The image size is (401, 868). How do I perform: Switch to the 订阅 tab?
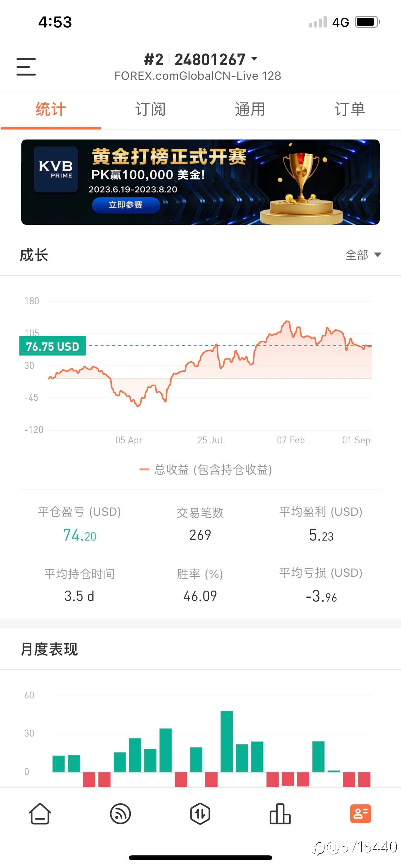point(150,109)
